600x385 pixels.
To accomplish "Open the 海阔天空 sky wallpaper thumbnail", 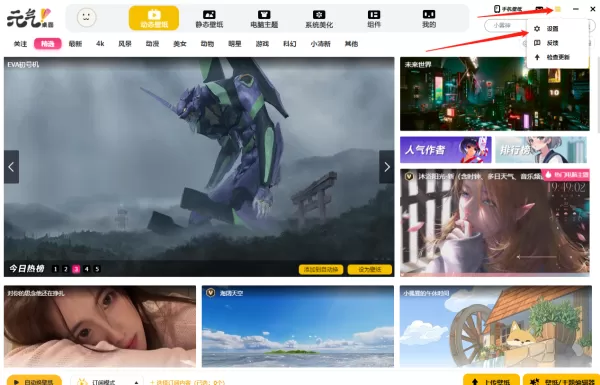I will (x=298, y=326).
